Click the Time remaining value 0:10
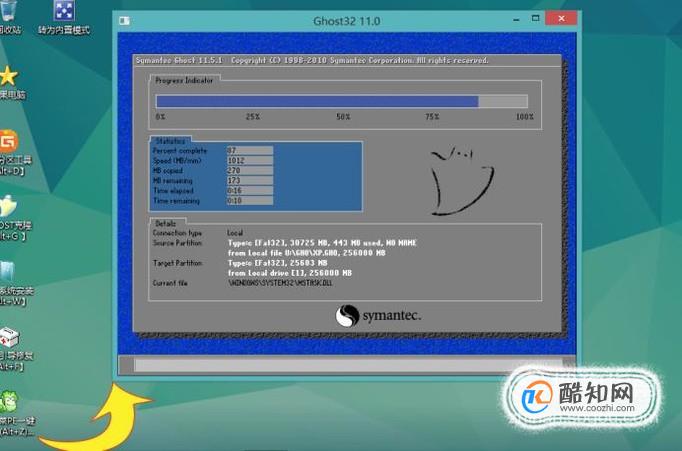682x451 pixels. 250,200
